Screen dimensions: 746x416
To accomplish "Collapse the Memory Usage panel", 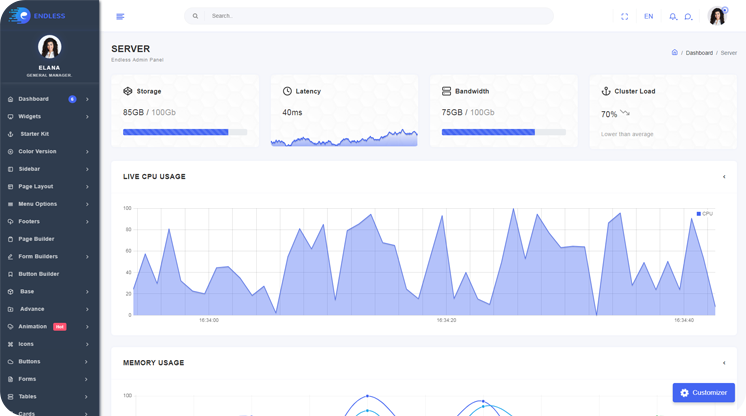I will tap(724, 363).
